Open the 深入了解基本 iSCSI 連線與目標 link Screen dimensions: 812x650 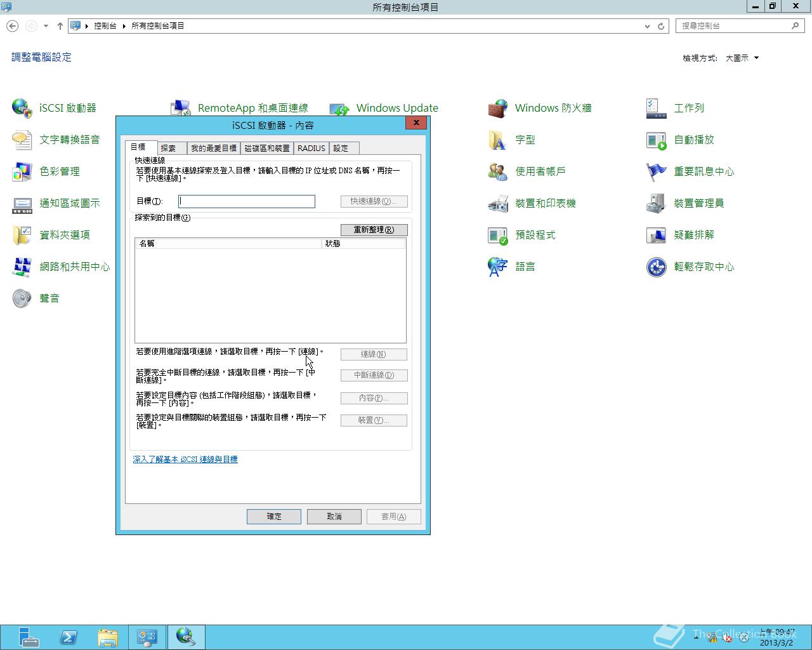(185, 460)
